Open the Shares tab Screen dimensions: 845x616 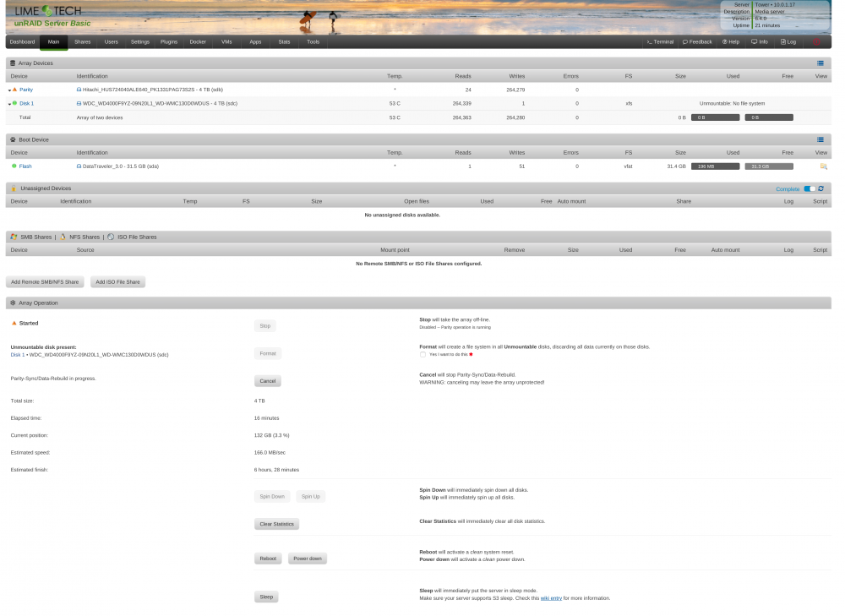pyautogui.click(x=83, y=41)
